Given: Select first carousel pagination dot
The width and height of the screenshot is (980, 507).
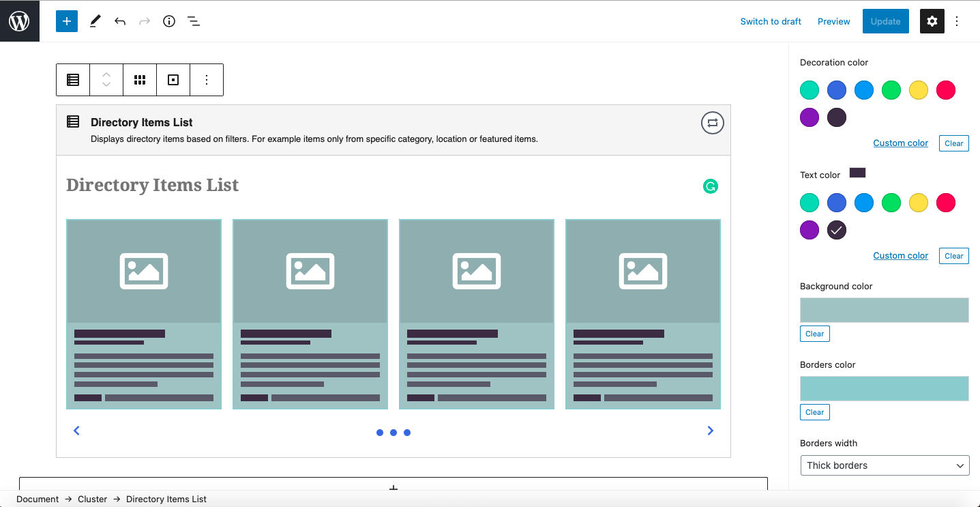Looking at the screenshot, I should (x=380, y=433).
